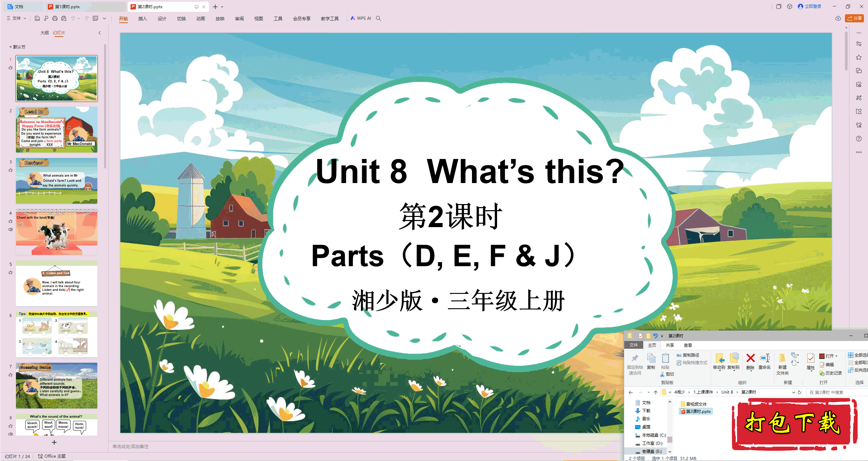The width and height of the screenshot is (868, 461).
Task: Open the 查看 tab in Explorer
Action: point(688,345)
